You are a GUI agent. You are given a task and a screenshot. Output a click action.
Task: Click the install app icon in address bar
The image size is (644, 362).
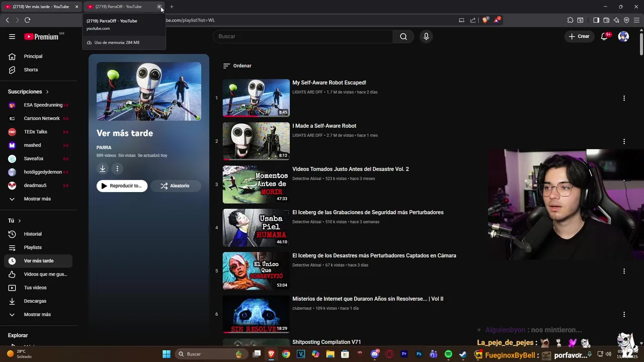(461, 20)
